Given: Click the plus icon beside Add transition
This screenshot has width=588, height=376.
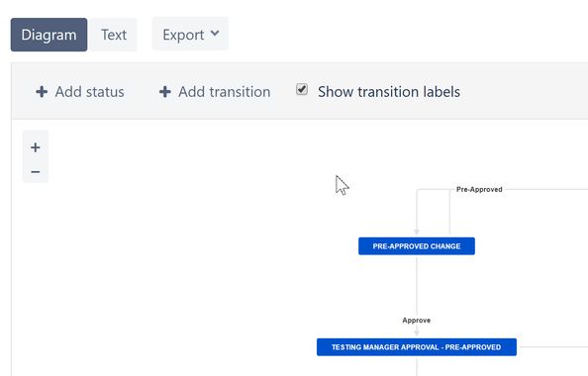Looking at the screenshot, I should click(x=165, y=91).
